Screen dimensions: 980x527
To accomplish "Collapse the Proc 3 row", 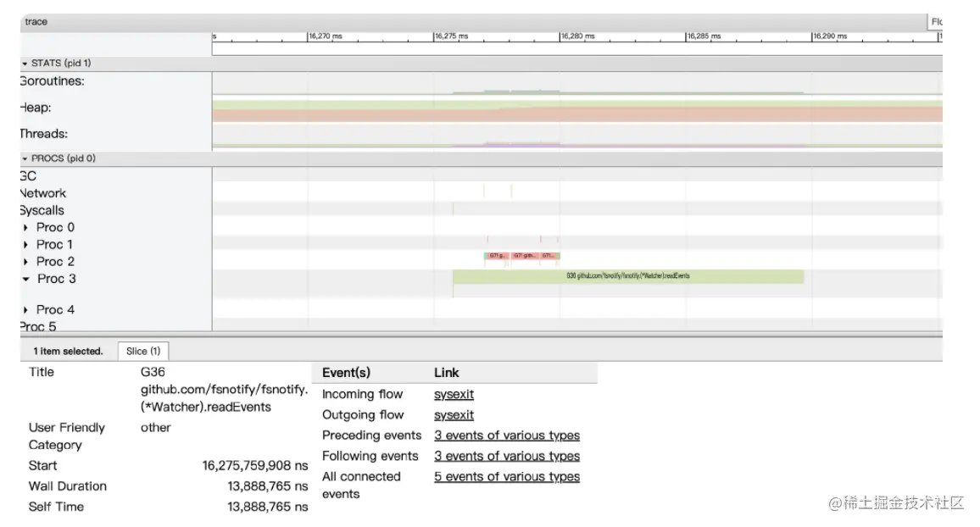I will click(25, 279).
